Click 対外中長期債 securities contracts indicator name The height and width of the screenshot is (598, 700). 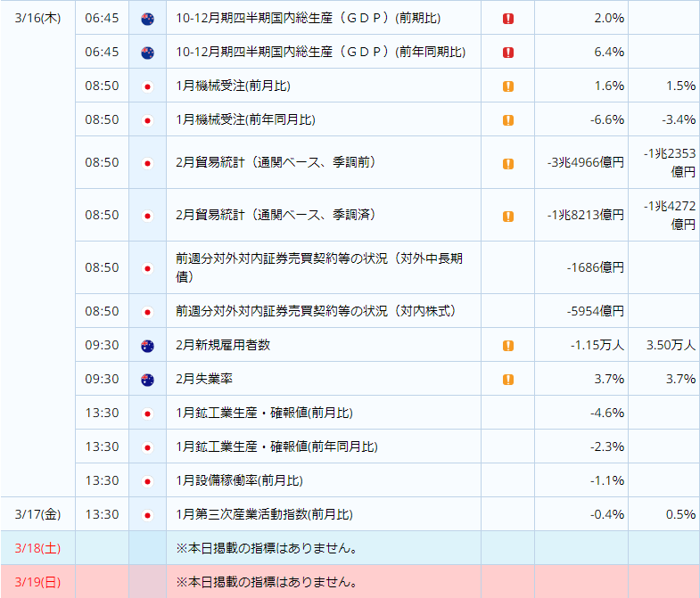tap(319, 267)
